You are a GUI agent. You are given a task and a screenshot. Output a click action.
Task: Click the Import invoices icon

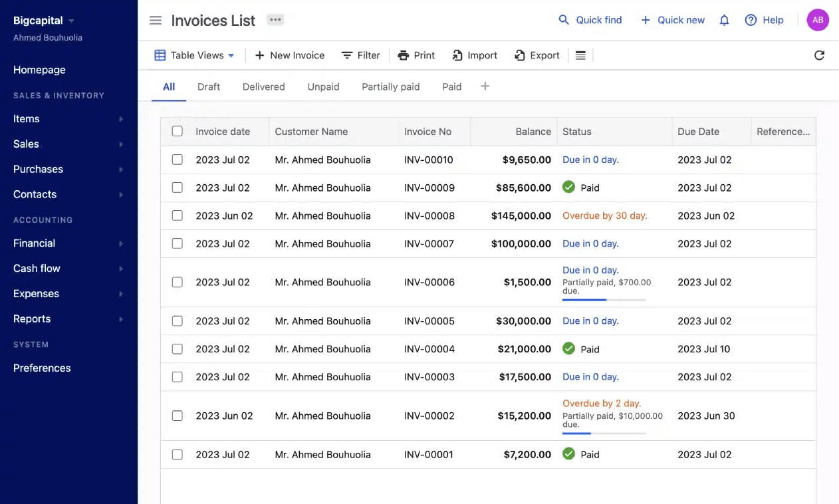[x=457, y=55]
